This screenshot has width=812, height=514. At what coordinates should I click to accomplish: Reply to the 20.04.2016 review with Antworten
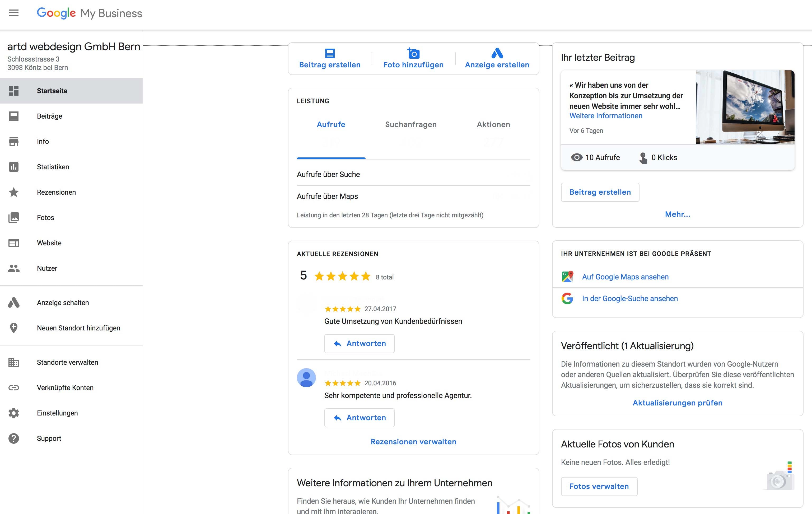[360, 418]
